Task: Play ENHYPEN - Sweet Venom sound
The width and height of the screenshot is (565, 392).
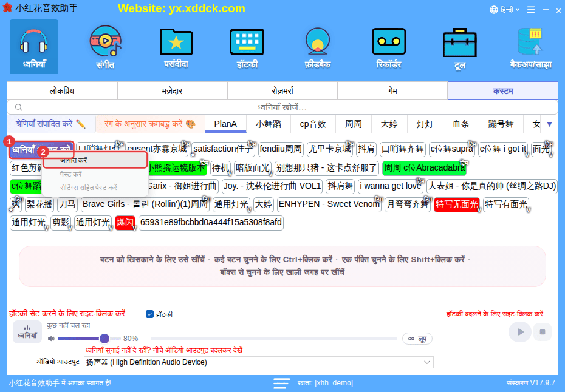Action: tap(329, 204)
